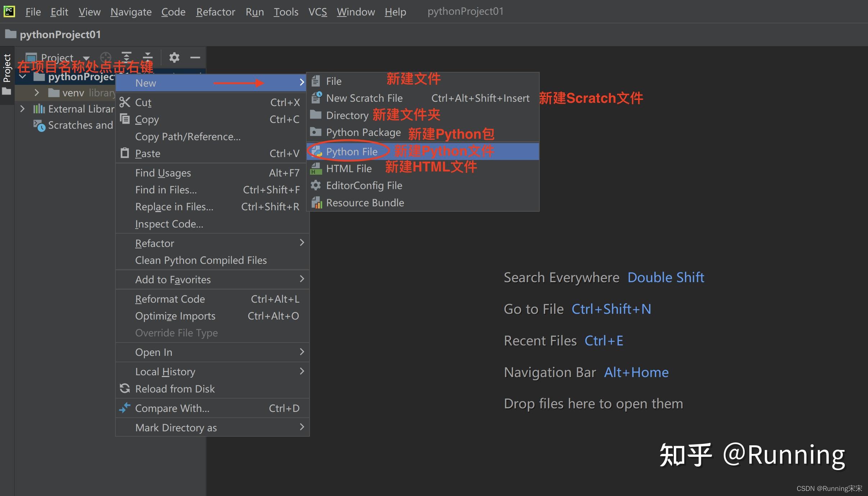Click the Cut scissors icon in the context menu

(125, 102)
